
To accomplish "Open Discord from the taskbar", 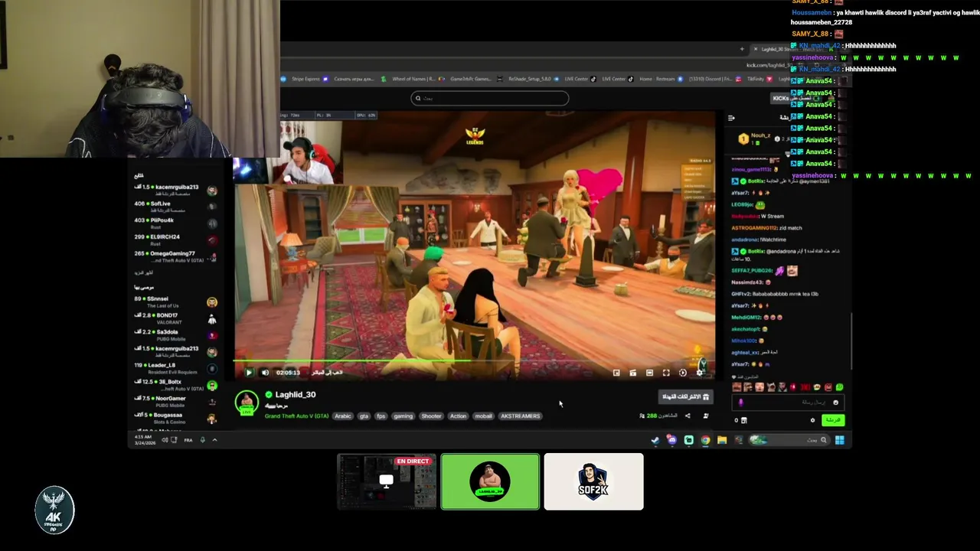I will 671,440.
